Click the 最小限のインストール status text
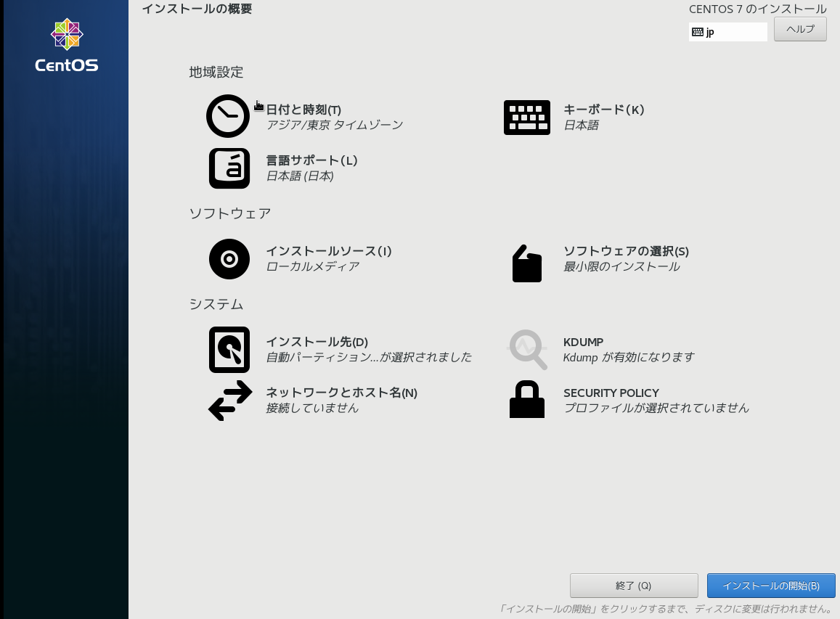The width and height of the screenshot is (840, 619). 621,266
